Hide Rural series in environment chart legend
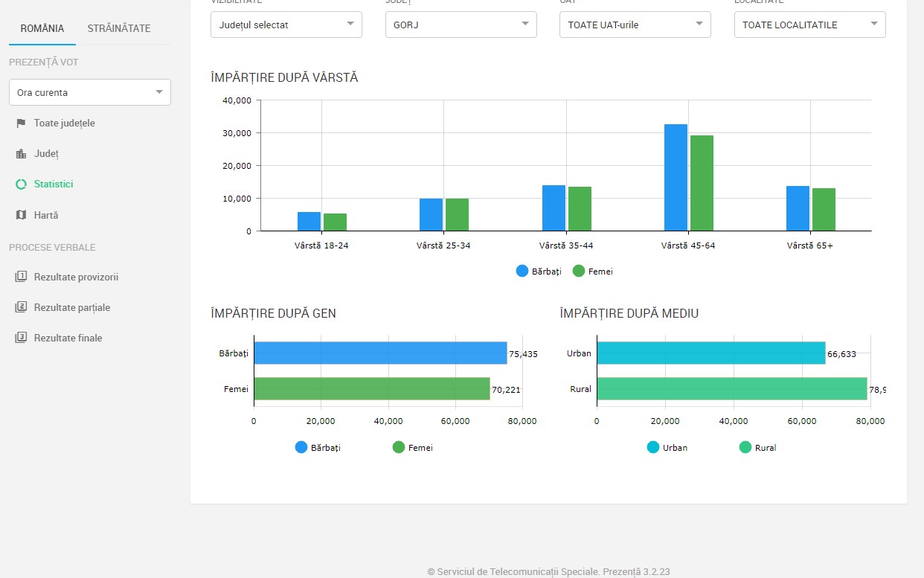Image resolution: width=924 pixels, height=578 pixels. 757,448
